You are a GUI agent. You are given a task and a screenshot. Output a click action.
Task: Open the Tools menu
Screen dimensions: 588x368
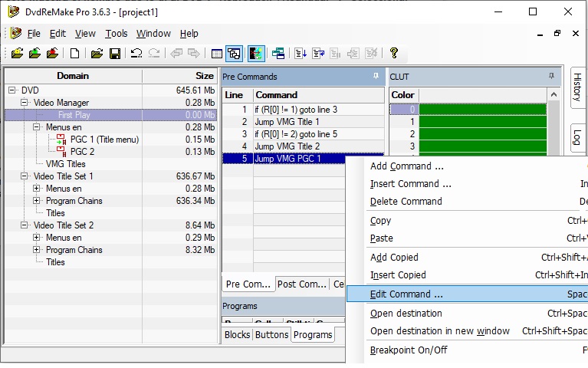(x=117, y=34)
